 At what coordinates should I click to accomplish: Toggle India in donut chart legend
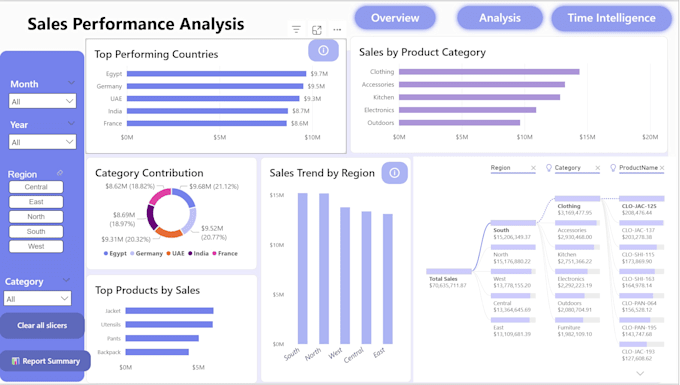tap(198, 253)
